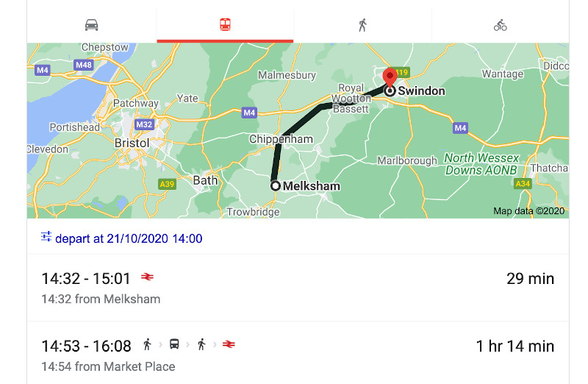This screenshot has width=588, height=384.
Task: Click the Bristol label on the map
Action: [132, 143]
